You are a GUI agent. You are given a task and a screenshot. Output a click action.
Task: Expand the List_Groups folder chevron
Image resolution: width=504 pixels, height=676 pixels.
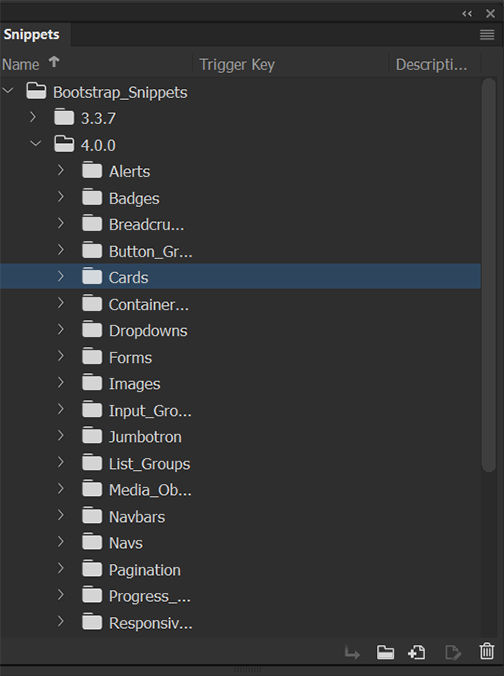tap(61, 462)
